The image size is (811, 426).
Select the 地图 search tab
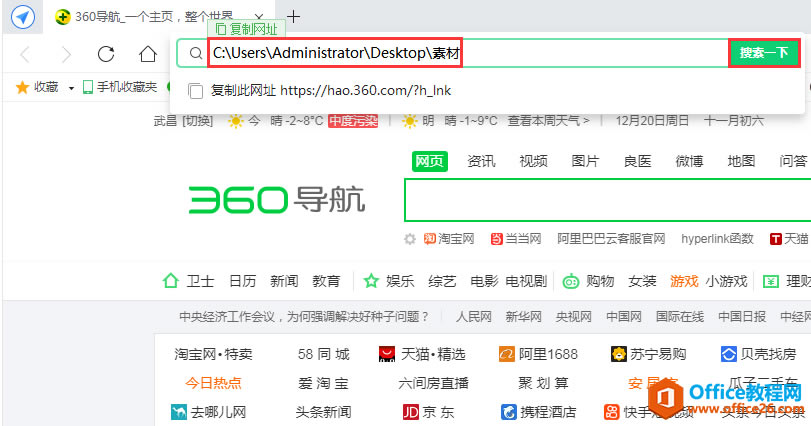[741, 161]
